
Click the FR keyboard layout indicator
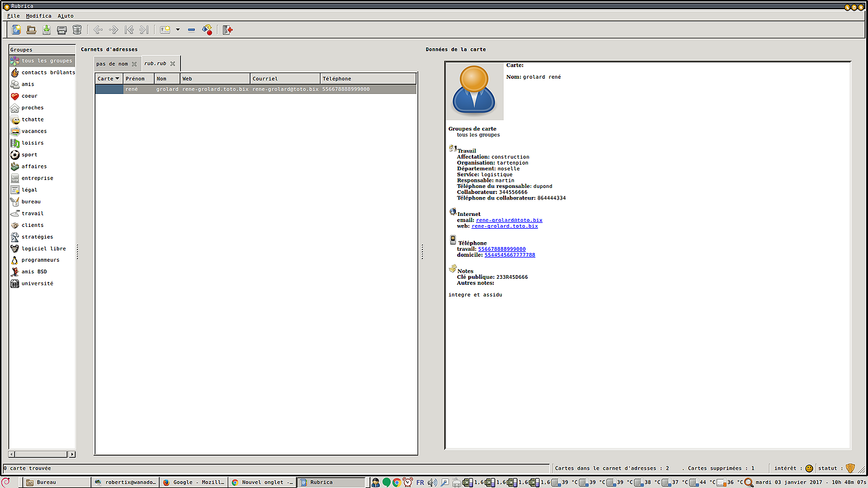coord(420,483)
